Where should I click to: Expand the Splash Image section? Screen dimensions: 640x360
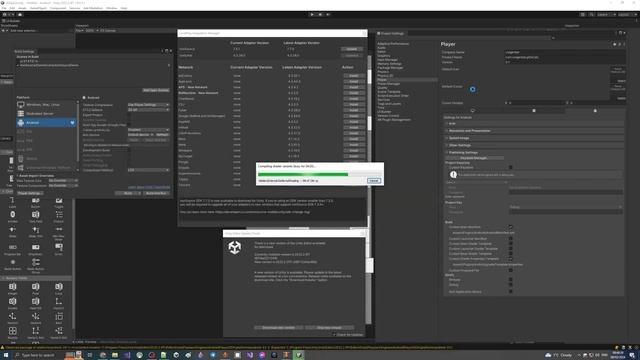[533, 138]
